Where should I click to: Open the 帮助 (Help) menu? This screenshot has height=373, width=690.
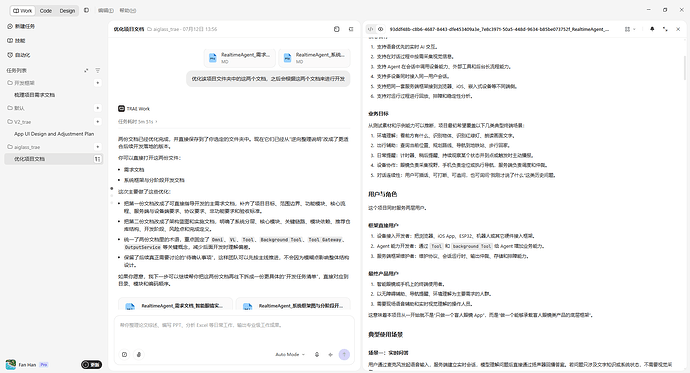coord(128,11)
